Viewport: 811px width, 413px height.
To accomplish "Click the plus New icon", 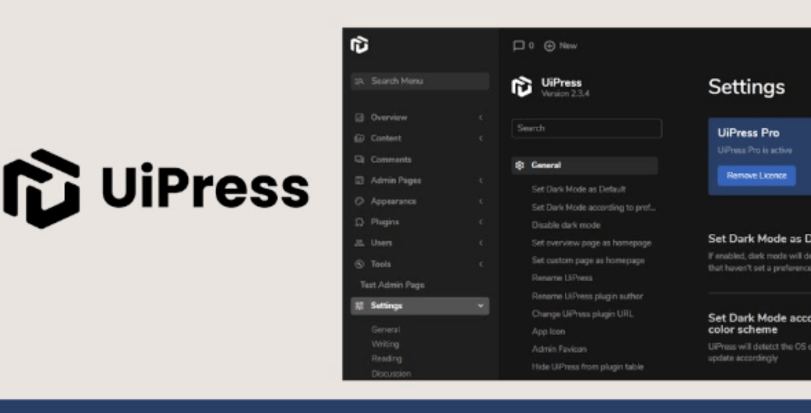I will click(549, 46).
